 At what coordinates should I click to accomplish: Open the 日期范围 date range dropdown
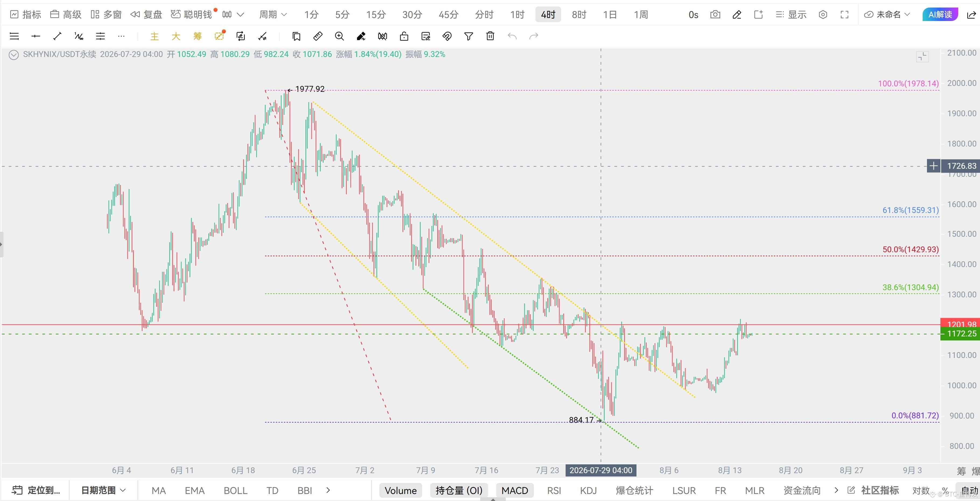(x=103, y=490)
